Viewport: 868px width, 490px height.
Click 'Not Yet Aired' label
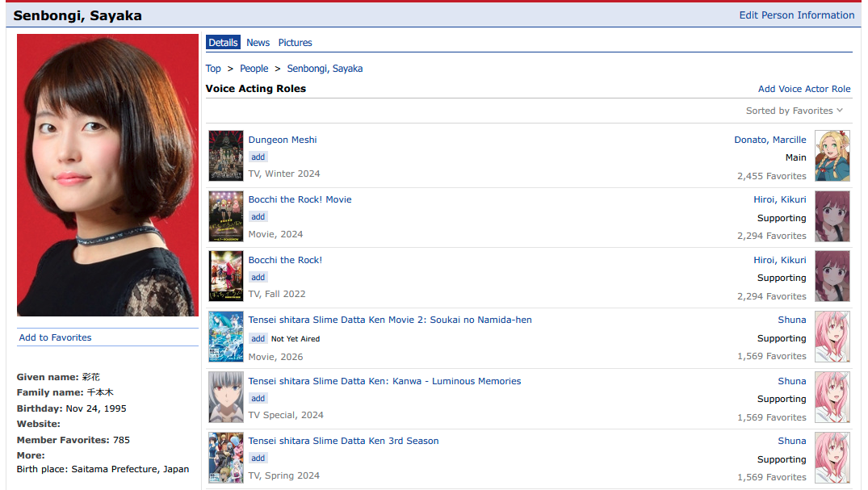[296, 339]
